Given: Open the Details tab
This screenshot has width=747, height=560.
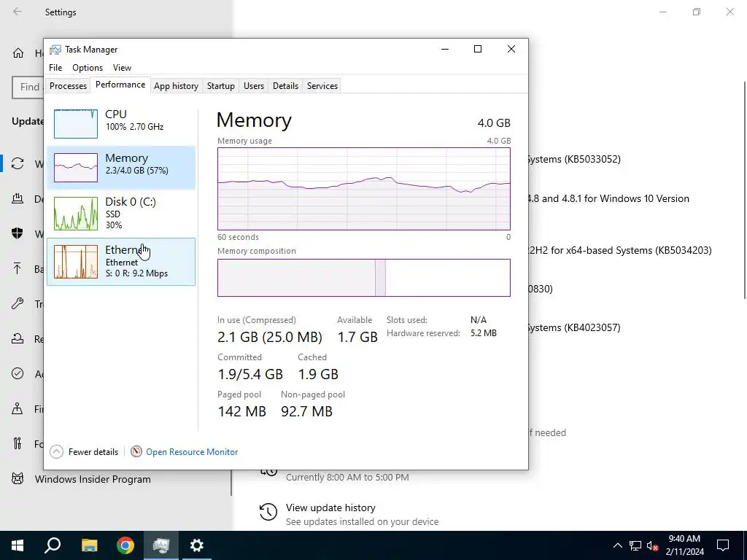Looking at the screenshot, I should (285, 86).
